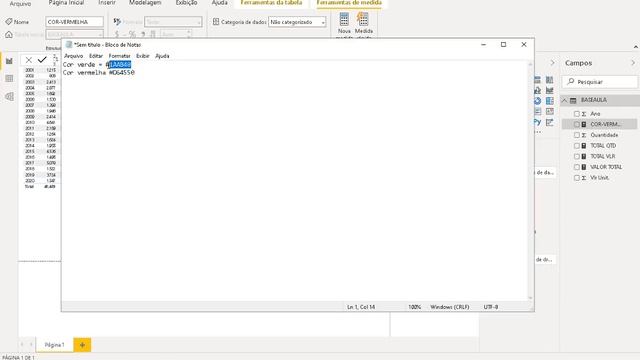
Task: Tick the Ano field checkbox
Action: point(577,114)
